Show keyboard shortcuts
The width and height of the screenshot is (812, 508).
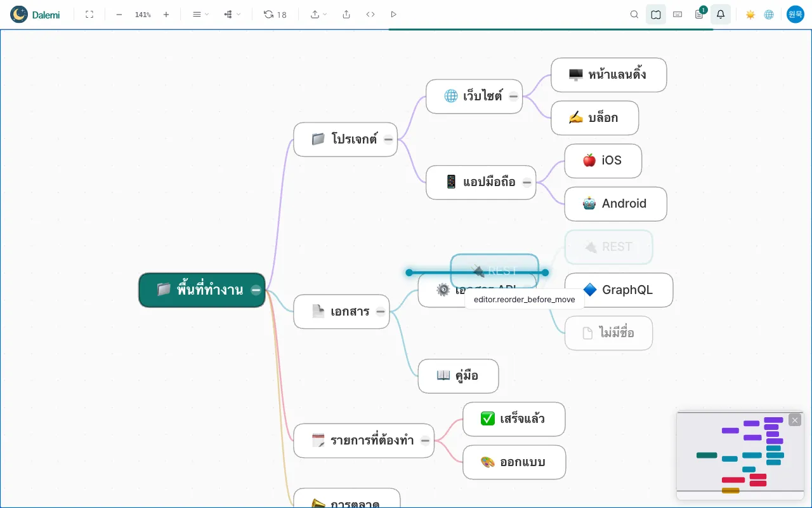(678, 14)
